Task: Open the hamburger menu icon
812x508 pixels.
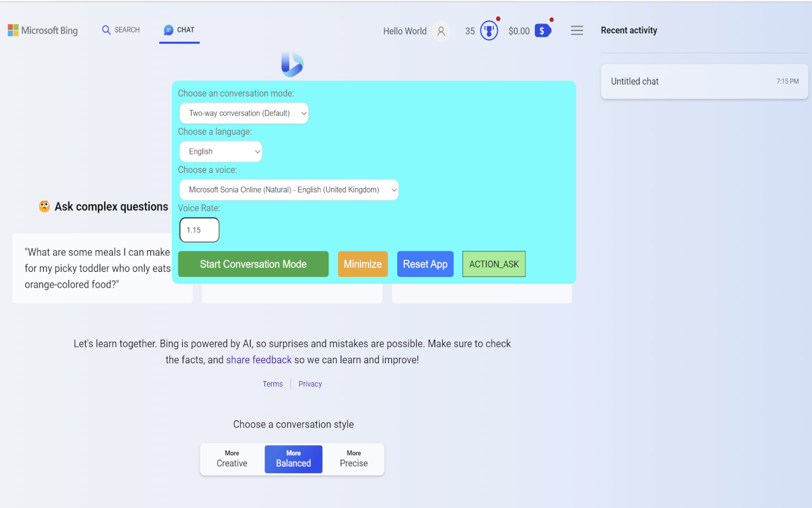Action: [577, 30]
